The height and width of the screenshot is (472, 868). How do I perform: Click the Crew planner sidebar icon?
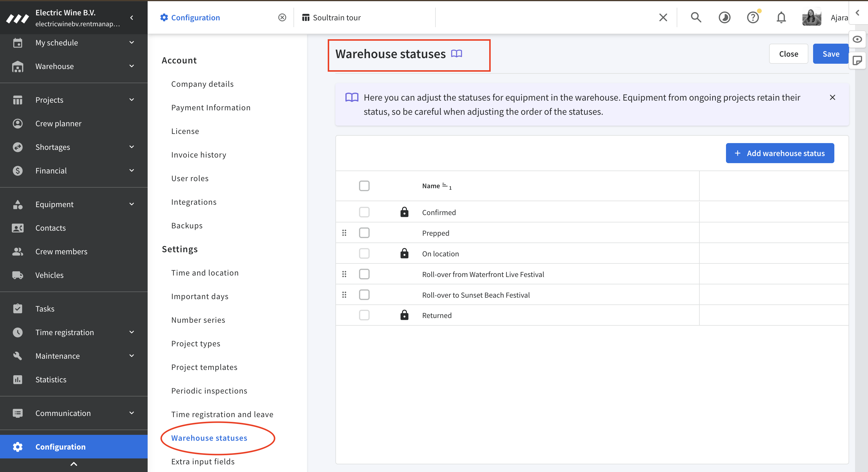[17, 124]
